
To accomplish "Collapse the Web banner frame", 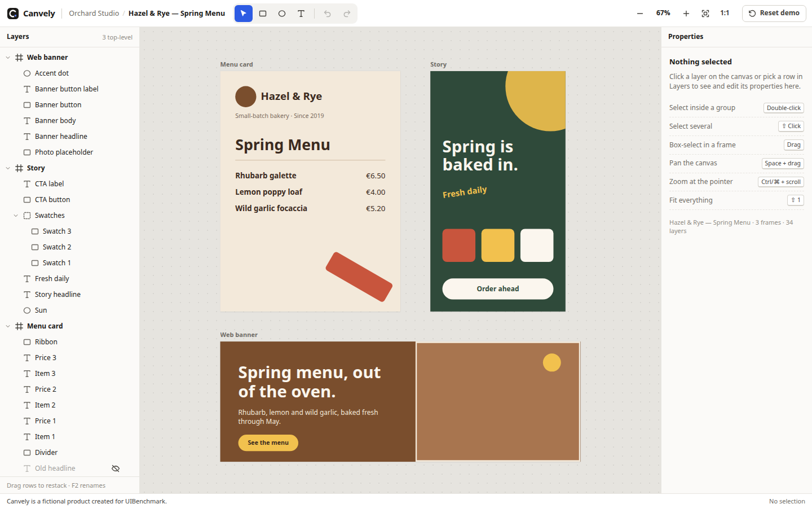I will point(8,58).
